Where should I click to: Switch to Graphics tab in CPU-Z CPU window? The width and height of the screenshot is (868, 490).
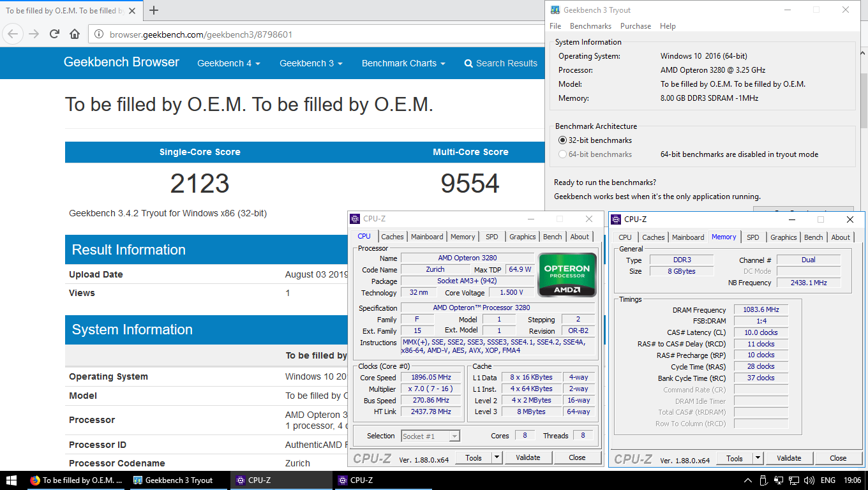tap(523, 237)
